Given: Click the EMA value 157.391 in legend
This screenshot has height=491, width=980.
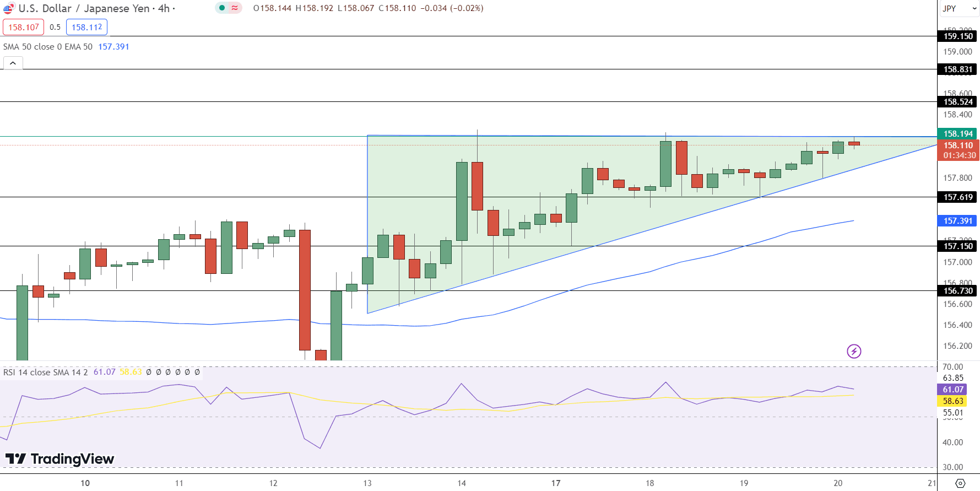Looking at the screenshot, I should pyautogui.click(x=113, y=47).
